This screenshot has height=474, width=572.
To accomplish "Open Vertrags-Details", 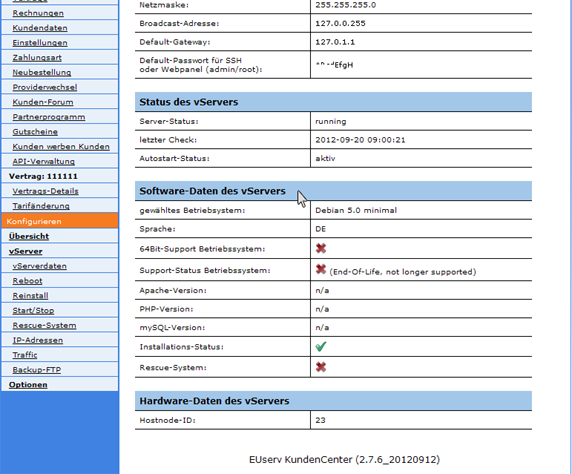I will pyautogui.click(x=45, y=191).
